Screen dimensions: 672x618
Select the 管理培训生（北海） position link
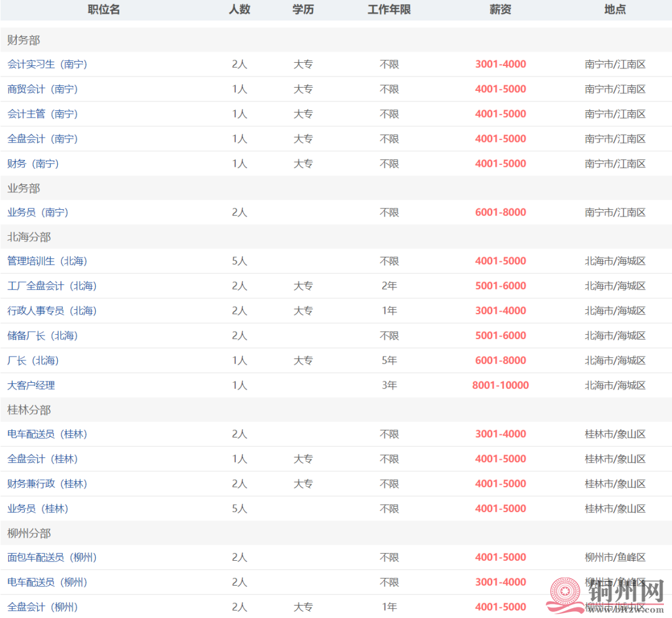tap(47, 261)
